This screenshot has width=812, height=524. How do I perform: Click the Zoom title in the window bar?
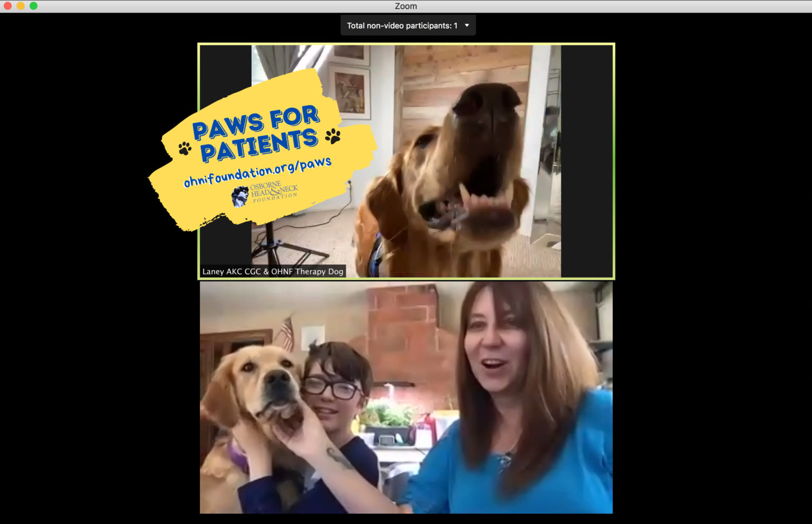point(406,6)
